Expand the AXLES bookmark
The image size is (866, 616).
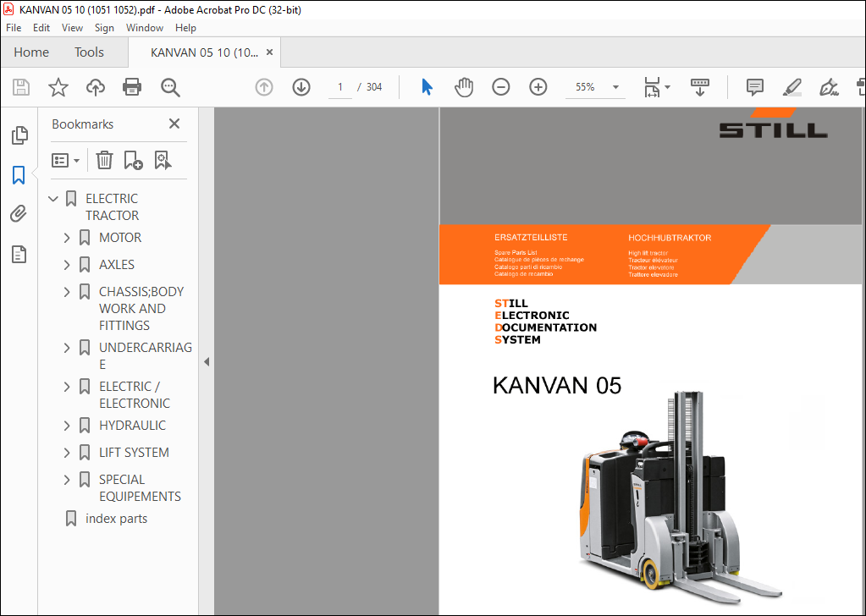point(67,265)
